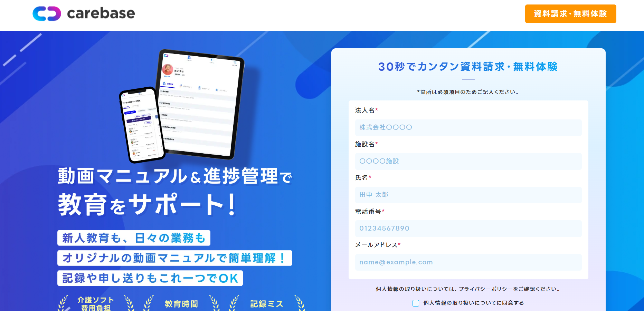The image size is (644, 311).
Task: Focus the 法人名 company name field
Action: tap(468, 127)
